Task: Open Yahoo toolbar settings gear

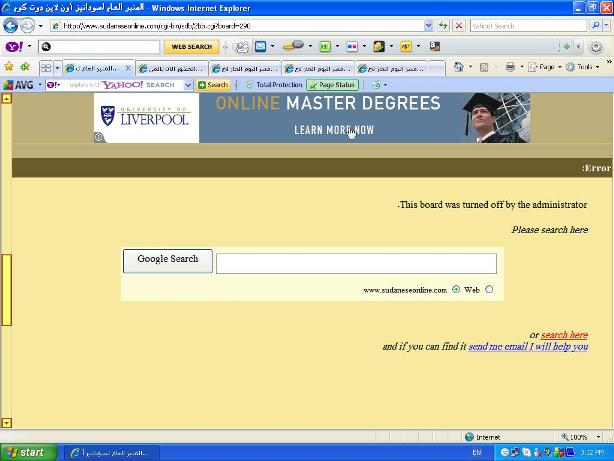Action: click(x=596, y=47)
